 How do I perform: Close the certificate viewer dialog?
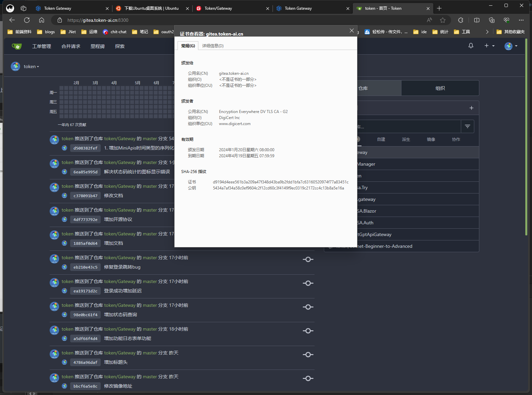[x=352, y=31]
